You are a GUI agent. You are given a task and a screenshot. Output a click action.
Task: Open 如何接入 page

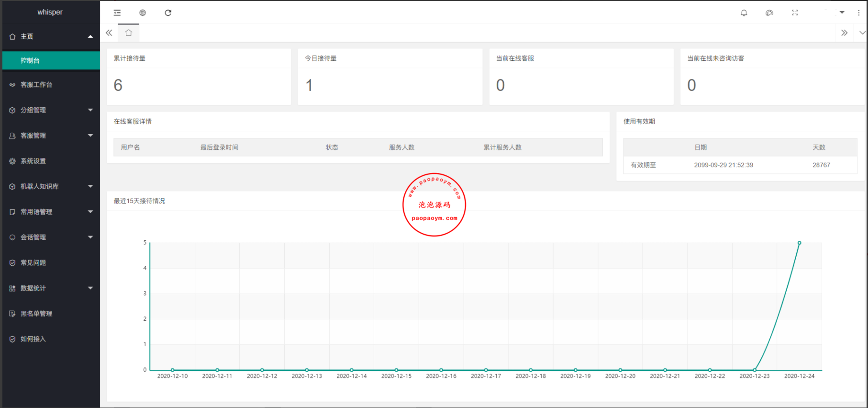click(x=33, y=339)
